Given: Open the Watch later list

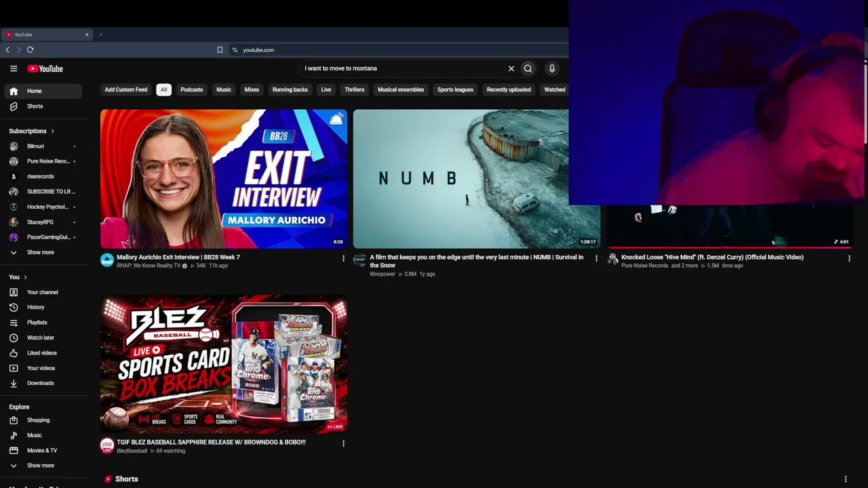Looking at the screenshot, I should click(43, 338).
